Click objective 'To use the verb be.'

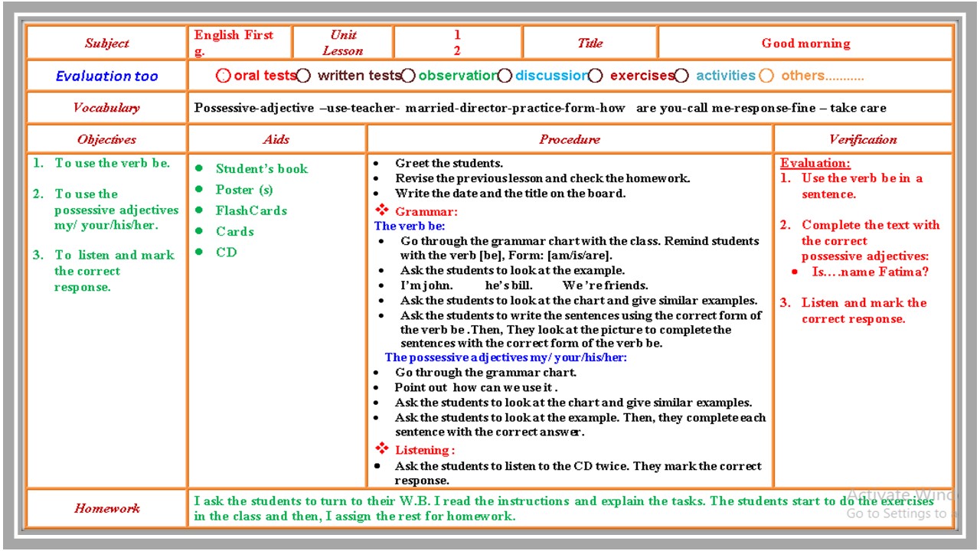(113, 163)
